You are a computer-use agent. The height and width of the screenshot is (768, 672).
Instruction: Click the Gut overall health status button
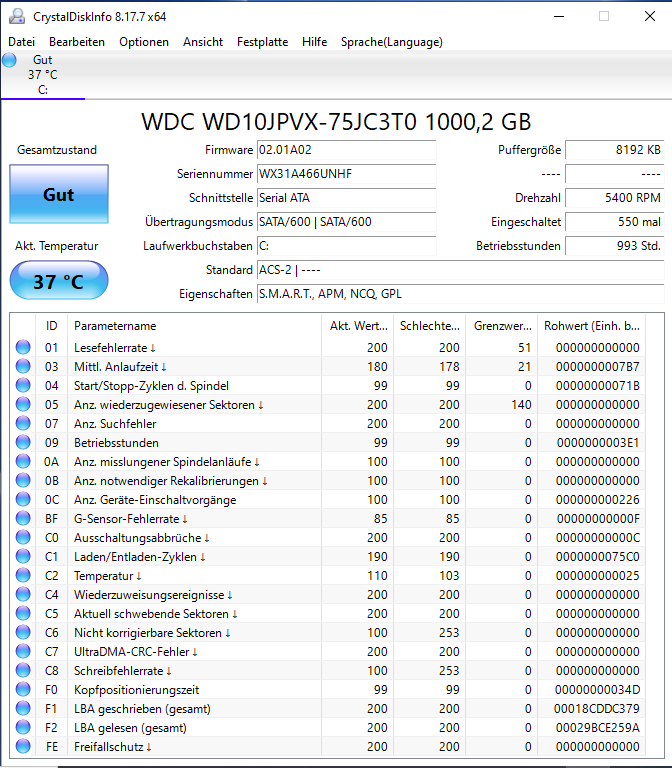(59, 194)
